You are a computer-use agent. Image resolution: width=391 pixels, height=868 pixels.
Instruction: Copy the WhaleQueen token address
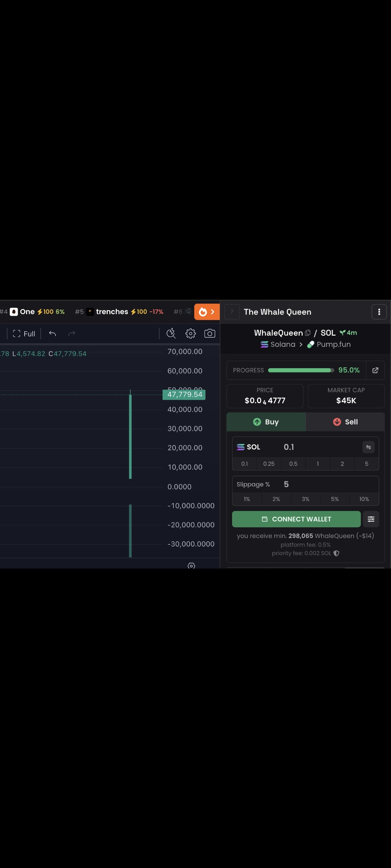pos(308,333)
